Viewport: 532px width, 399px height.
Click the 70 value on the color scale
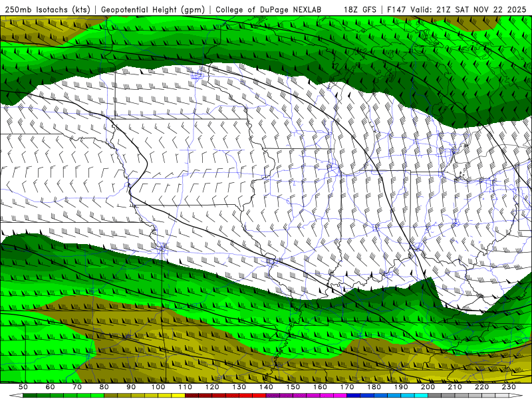tap(77, 387)
